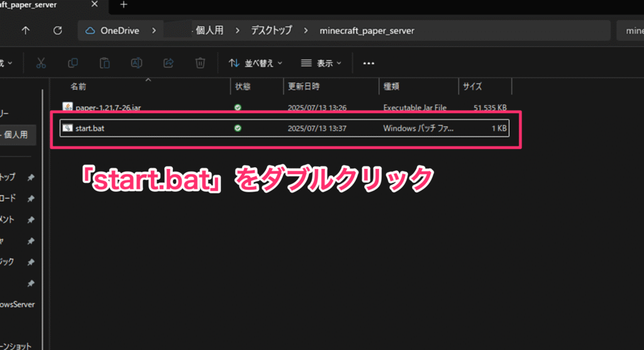The image size is (644, 350).
Task: Click date 2025/07/13 13:37 cell
Action: [x=317, y=128]
